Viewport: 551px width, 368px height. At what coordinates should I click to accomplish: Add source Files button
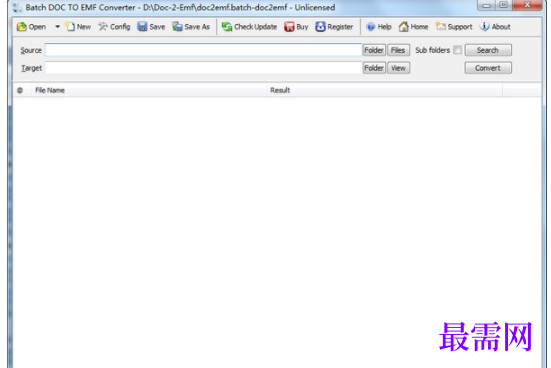398,50
